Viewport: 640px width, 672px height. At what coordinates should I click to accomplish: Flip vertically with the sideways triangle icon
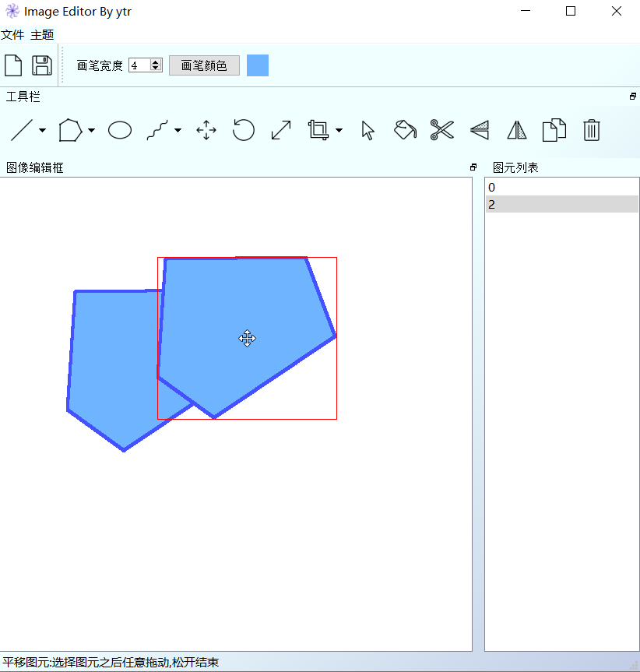pos(480,130)
